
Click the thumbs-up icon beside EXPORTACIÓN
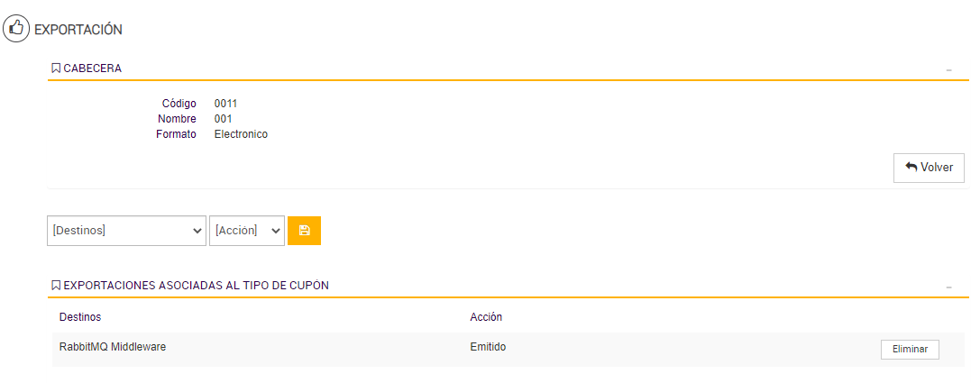coord(15,29)
